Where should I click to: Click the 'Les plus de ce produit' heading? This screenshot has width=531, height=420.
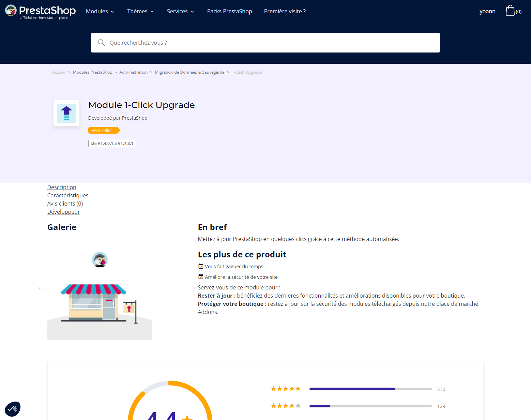pos(242,255)
